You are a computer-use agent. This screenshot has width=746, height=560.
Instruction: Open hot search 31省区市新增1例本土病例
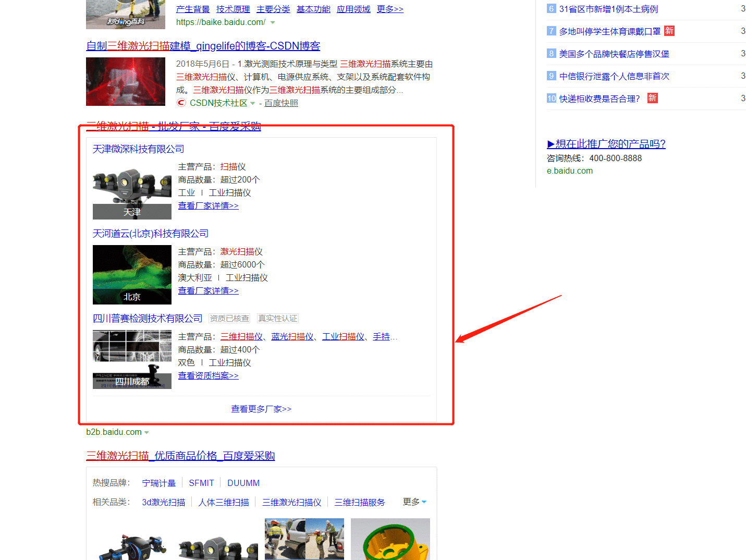(x=608, y=9)
